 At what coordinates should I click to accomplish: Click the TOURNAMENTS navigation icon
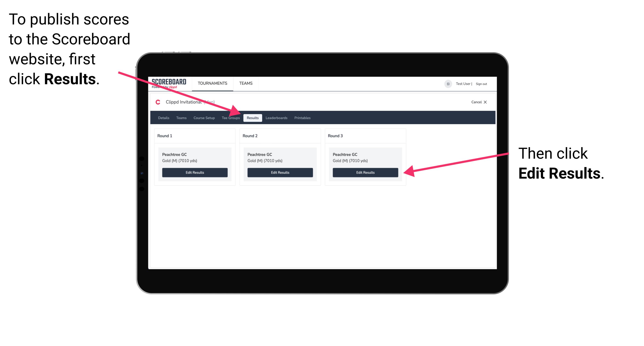click(212, 83)
